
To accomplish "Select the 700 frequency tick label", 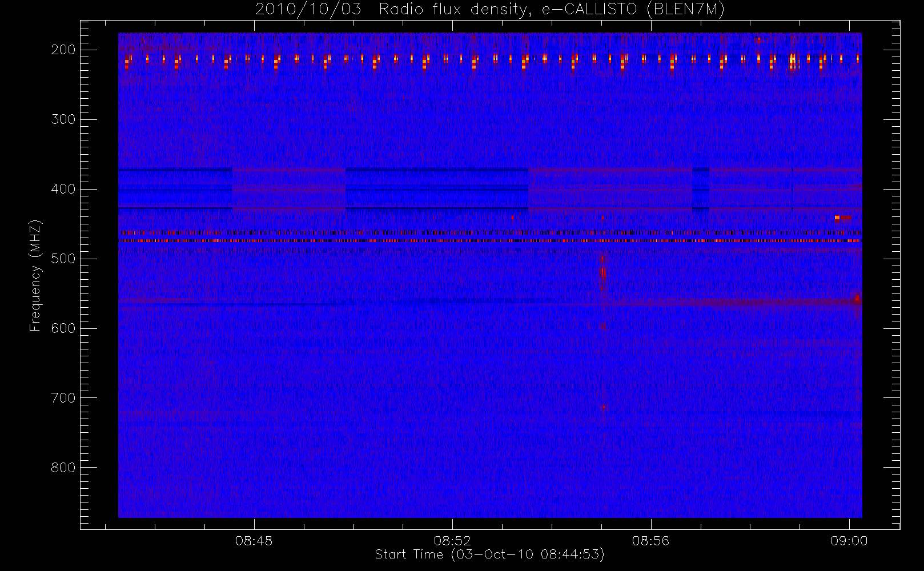I will [x=63, y=398].
